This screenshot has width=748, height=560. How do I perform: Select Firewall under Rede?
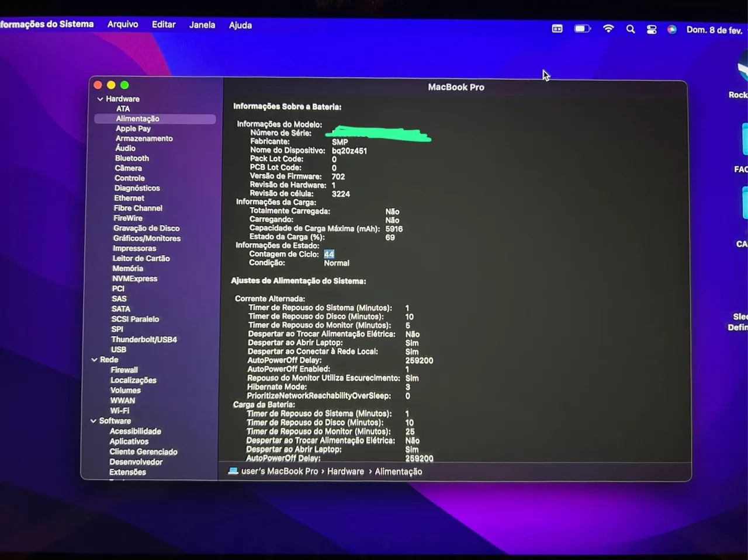(x=124, y=370)
